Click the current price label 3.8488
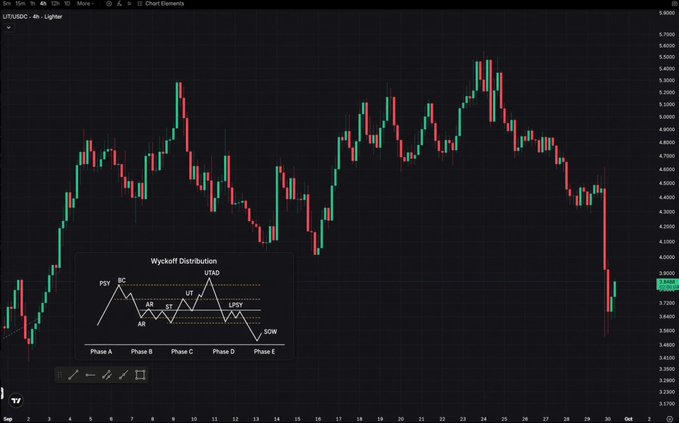 667,282
